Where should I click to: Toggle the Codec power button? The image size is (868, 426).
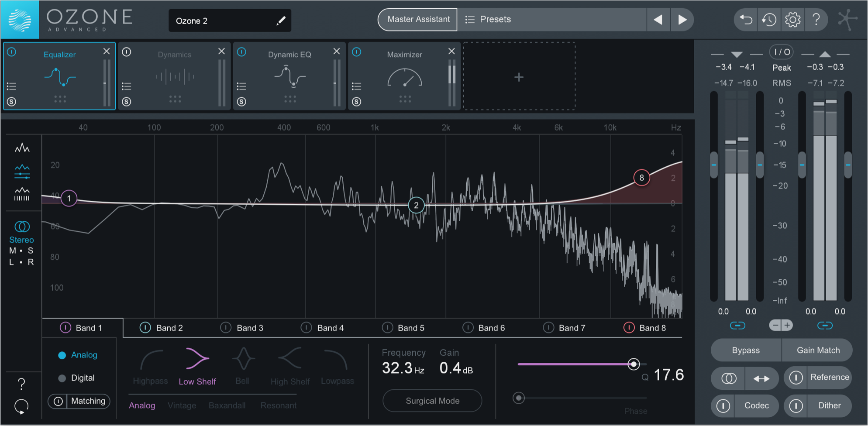pyautogui.click(x=723, y=406)
